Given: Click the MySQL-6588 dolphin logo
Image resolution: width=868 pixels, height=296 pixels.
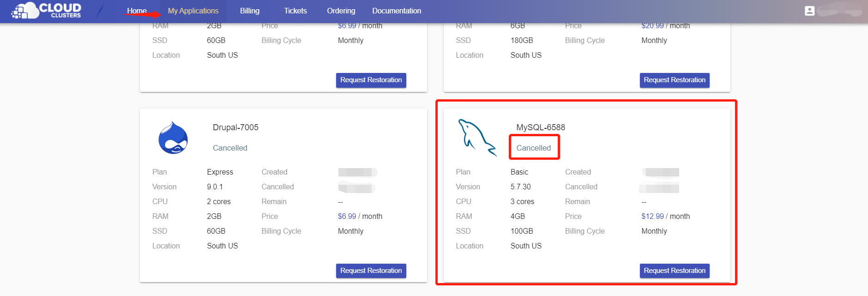Looking at the screenshot, I should [477, 138].
